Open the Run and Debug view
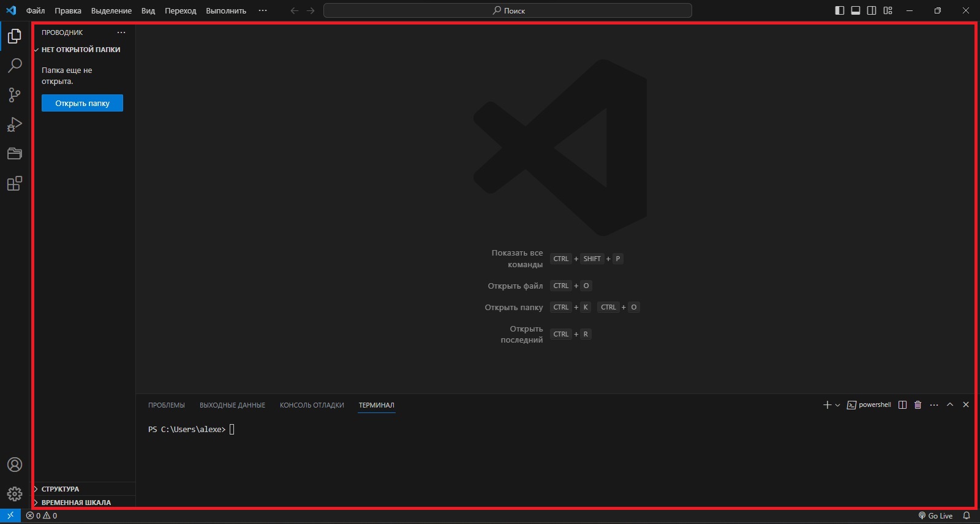This screenshot has height=524, width=980. 15,124
